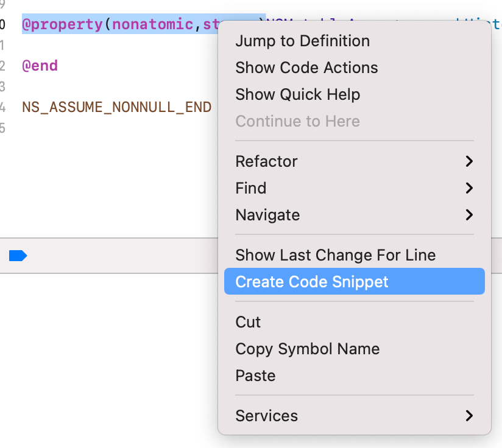Expand the Services submenu arrow
502x448 pixels.
click(468, 416)
